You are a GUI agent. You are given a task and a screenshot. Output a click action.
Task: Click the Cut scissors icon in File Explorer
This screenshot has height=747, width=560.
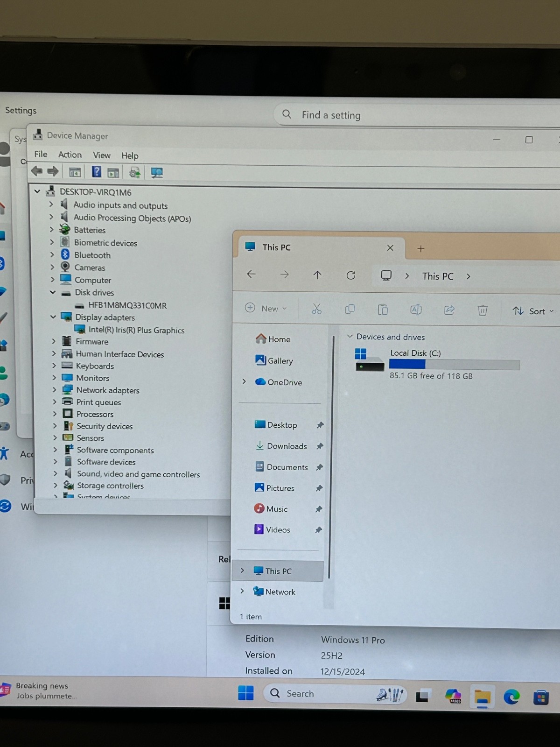click(316, 309)
